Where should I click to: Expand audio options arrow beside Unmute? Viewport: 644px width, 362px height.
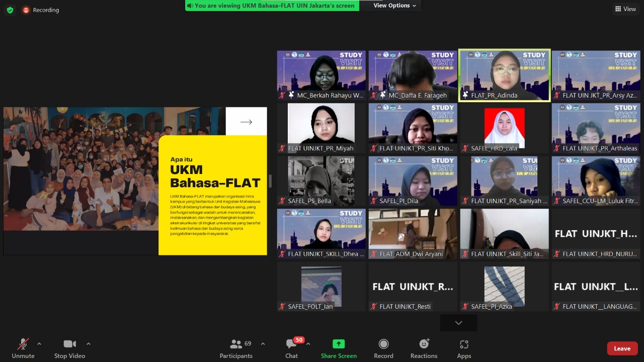coord(39,344)
